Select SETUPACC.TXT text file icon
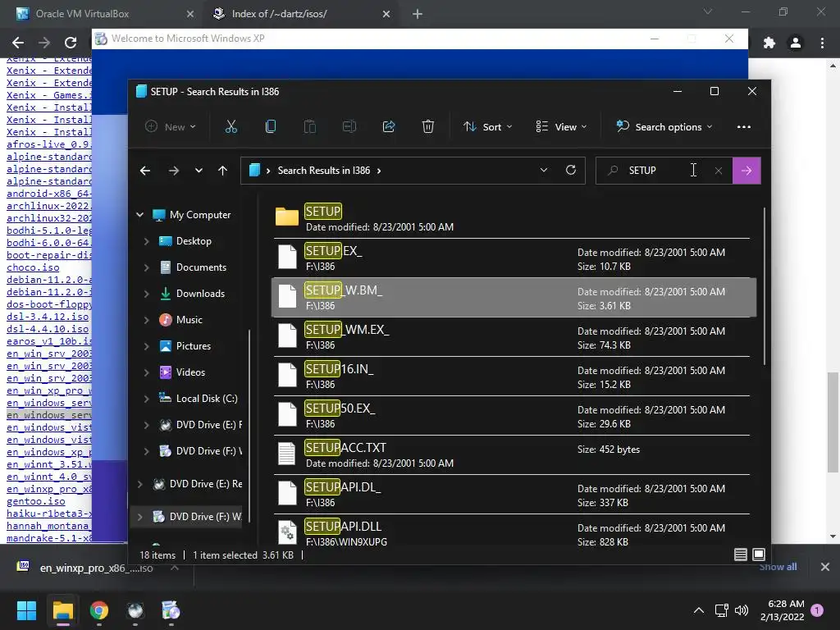 (287, 454)
